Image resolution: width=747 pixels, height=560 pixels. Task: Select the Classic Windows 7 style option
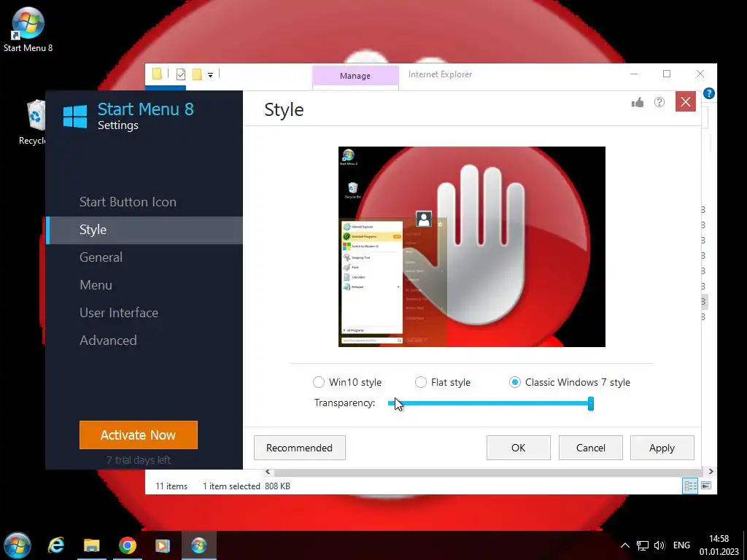514,382
